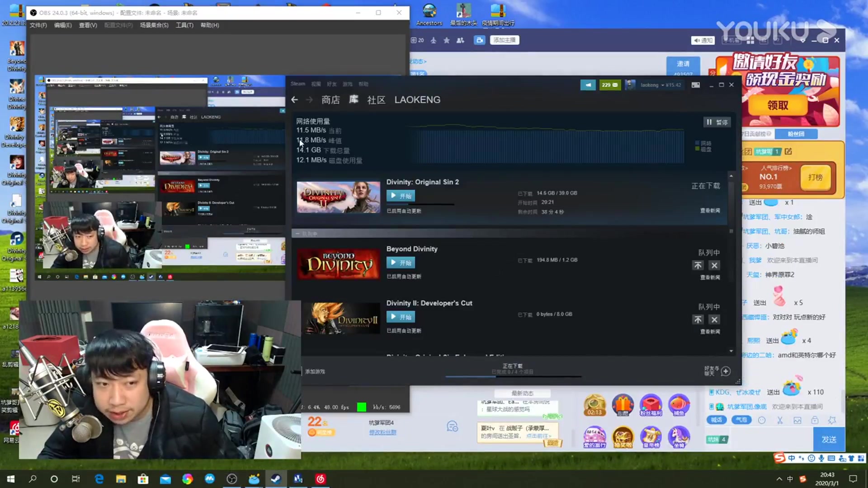
Task: Open Steam friends and chat plus icon
Action: (x=726, y=371)
